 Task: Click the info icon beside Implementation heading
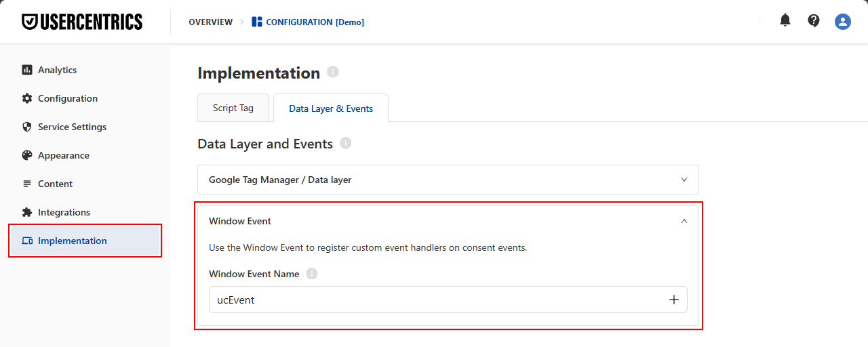(332, 72)
